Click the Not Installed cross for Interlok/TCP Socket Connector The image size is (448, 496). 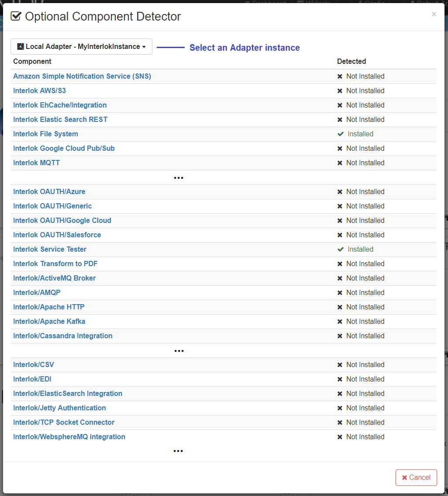pos(340,423)
